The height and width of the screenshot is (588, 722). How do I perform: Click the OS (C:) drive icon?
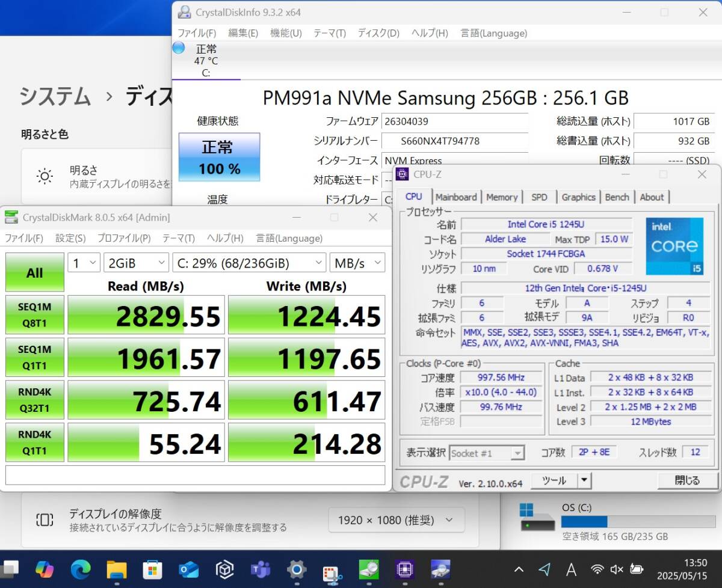tap(537, 517)
